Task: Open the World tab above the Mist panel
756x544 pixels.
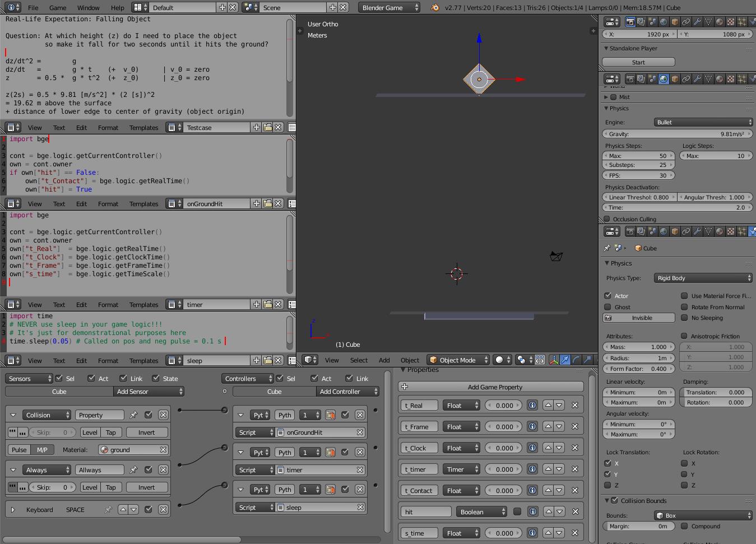Action: click(664, 79)
